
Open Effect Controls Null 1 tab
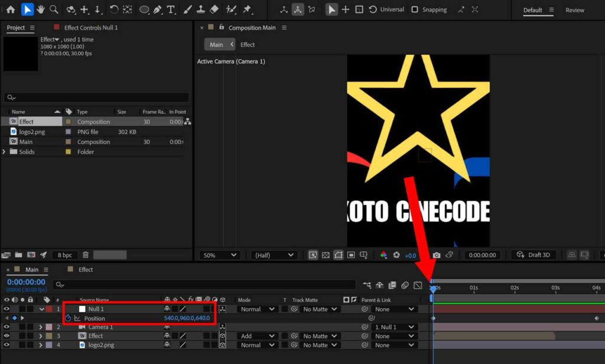(90, 27)
